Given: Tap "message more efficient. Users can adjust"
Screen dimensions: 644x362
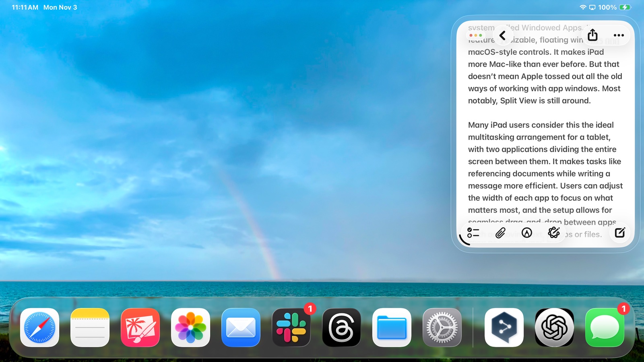Looking at the screenshot, I should (x=545, y=186).
